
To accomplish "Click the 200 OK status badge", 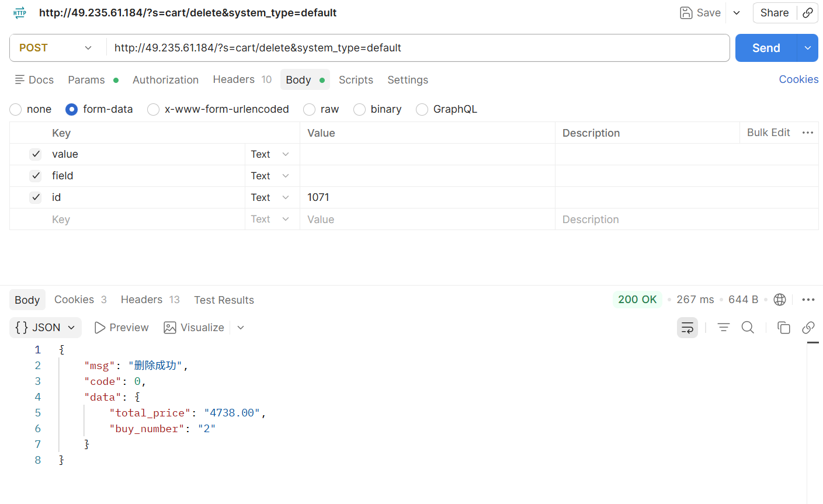I will [637, 300].
